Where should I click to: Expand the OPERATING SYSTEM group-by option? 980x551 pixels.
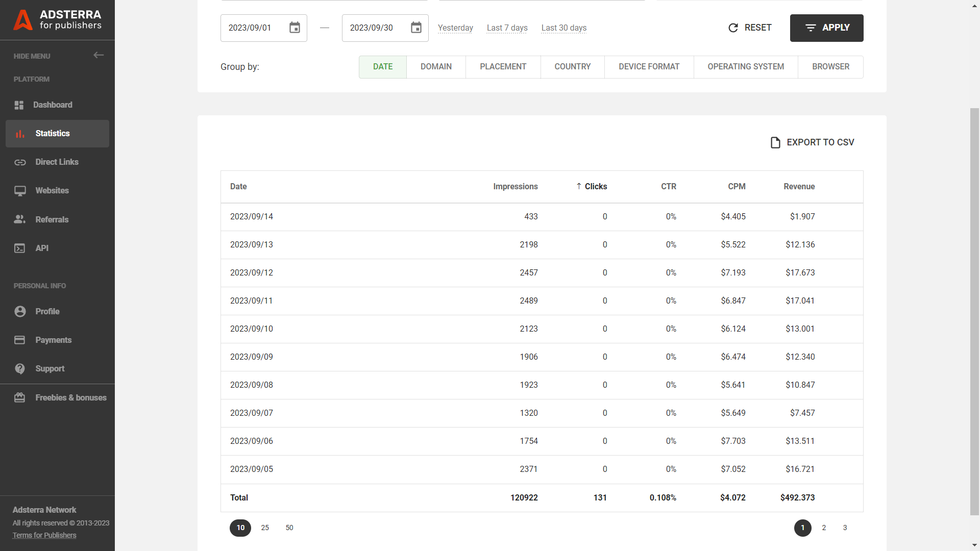(x=746, y=67)
